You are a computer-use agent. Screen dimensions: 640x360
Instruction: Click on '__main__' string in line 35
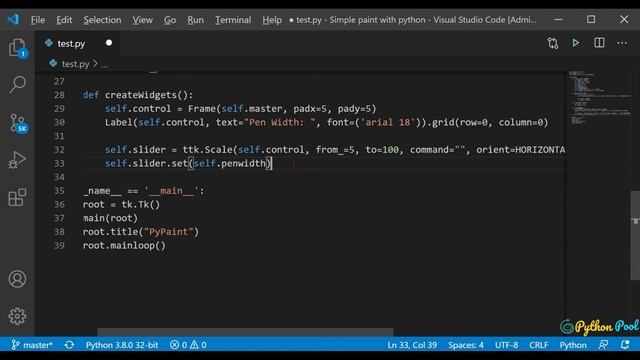[171, 191]
